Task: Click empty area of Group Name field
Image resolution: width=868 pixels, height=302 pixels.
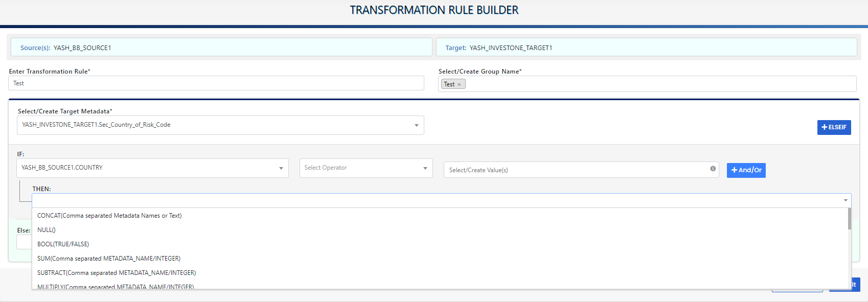Action: (x=659, y=84)
